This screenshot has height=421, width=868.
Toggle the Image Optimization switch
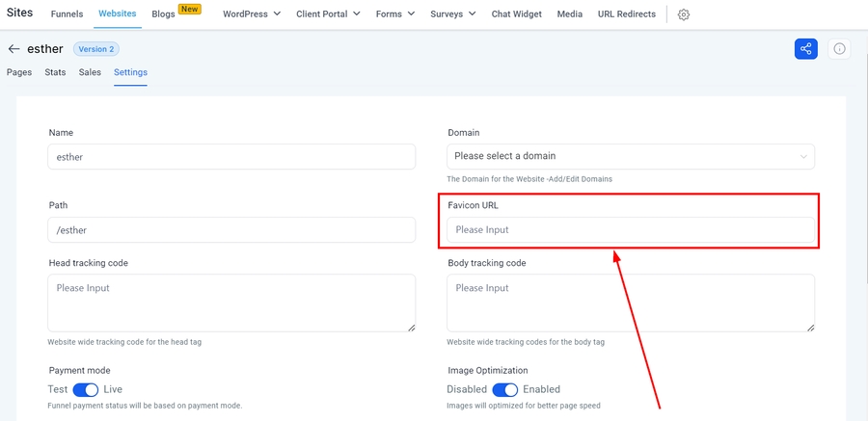click(x=505, y=389)
